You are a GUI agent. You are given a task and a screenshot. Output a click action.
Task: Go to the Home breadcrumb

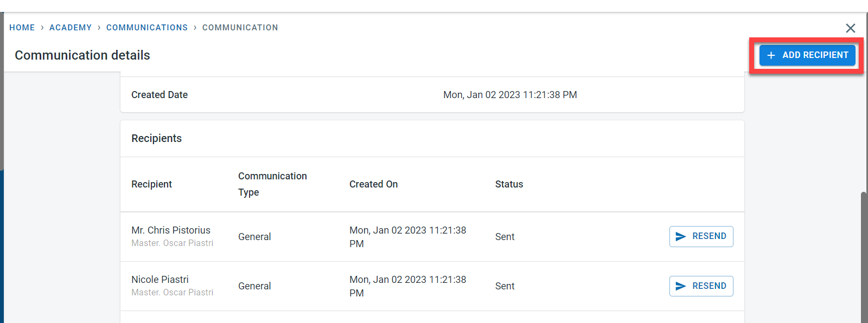22,28
